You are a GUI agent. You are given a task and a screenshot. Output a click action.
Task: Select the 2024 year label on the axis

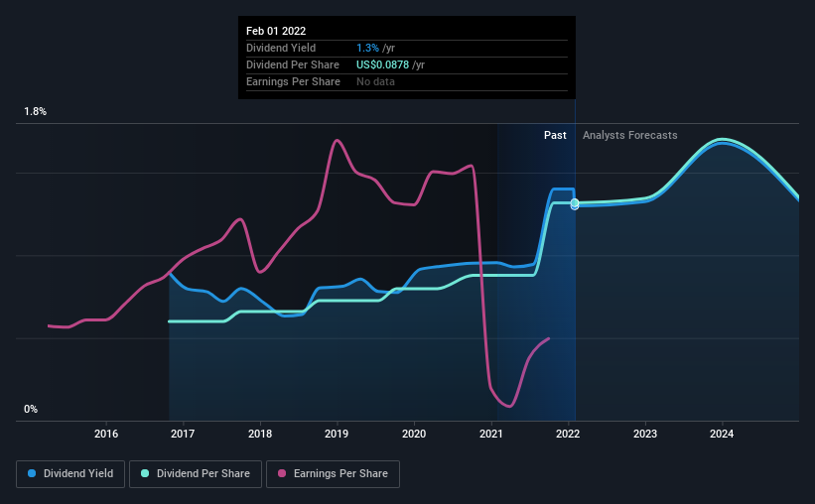pyautogui.click(x=722, y=434)
